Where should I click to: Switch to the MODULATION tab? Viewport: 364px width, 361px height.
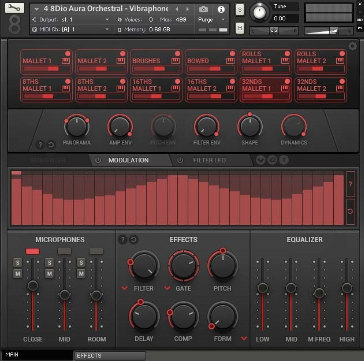pos(128,160)
